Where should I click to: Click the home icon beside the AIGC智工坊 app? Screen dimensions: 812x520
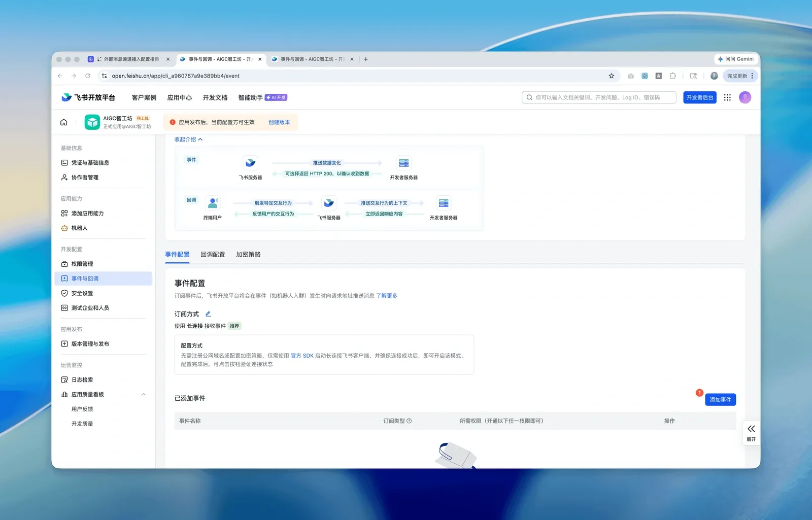pos(64,122)
